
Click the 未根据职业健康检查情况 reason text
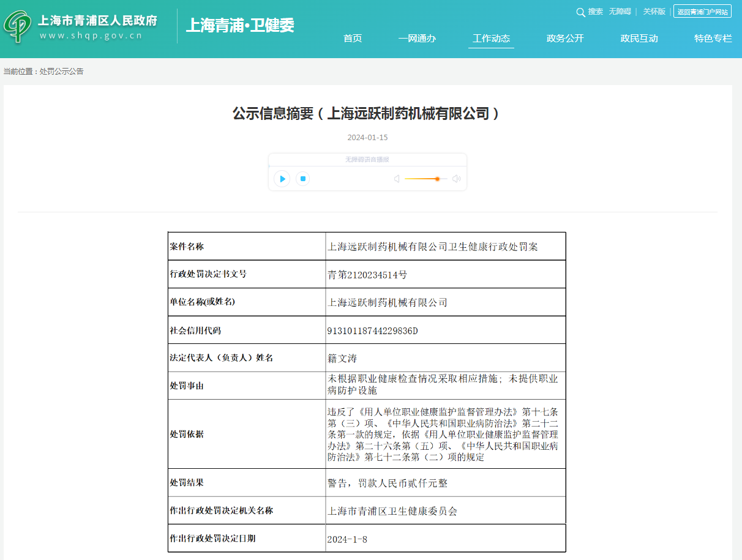click(443, 384)
